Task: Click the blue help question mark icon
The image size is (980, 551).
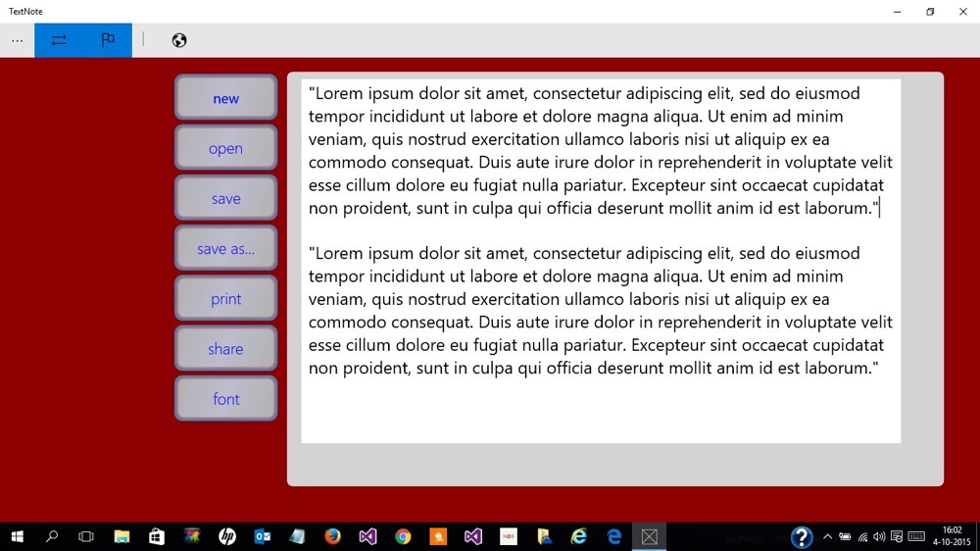Action: tap(802, 537)
